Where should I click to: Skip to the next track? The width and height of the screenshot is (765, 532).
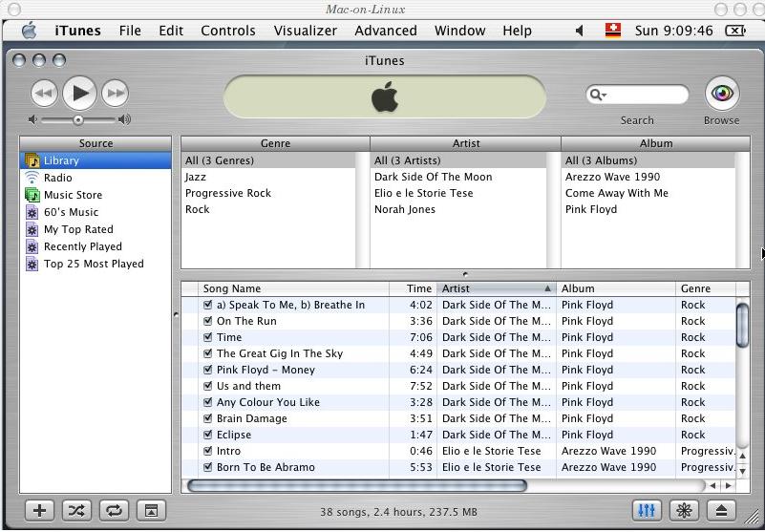116,94
